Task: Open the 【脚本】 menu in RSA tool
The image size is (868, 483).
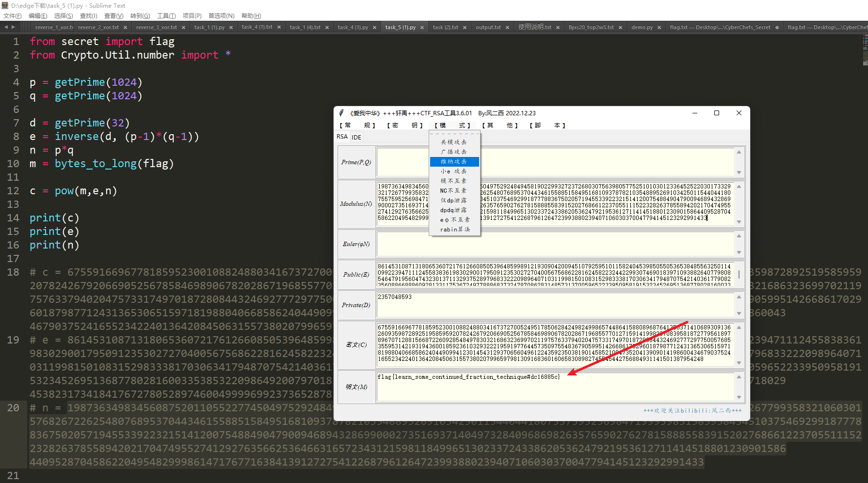Action: 547,125
